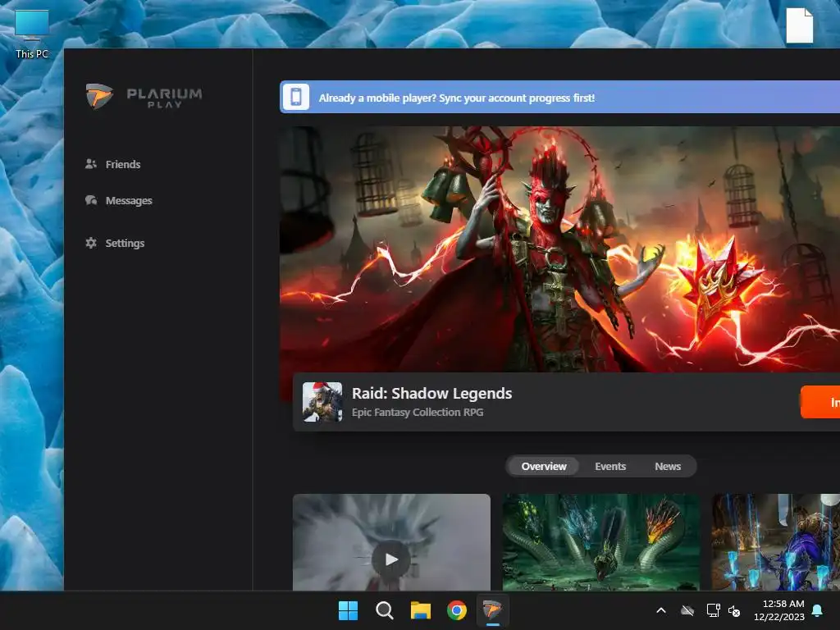
Task: Click the Plarium Play taskbar icon
Action: [492, 610]
